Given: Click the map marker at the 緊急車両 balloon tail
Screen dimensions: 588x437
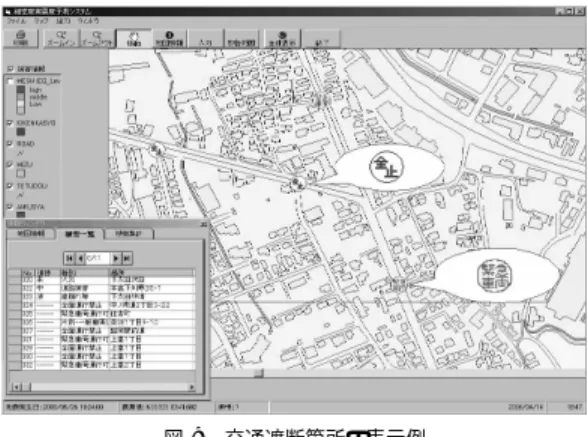Looking at the screenshot, I should click(x=398, y=284).
